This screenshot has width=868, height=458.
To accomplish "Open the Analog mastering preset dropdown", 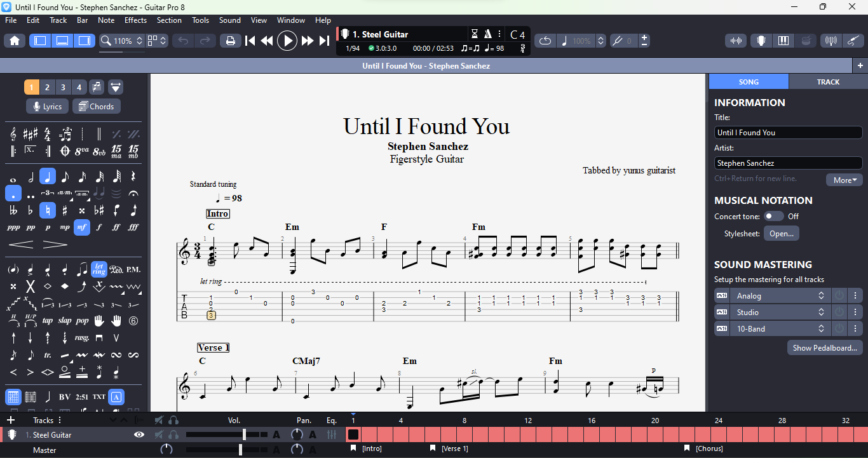I will point(779,295).
